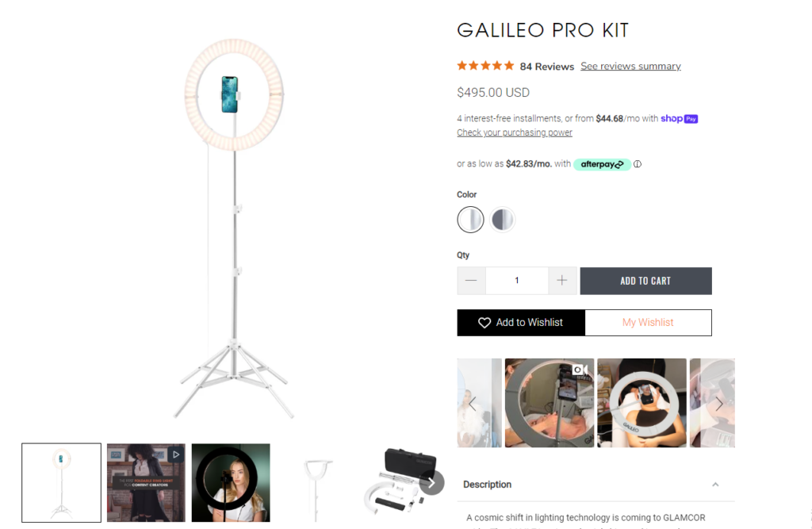The image size is (812, 529).
Task: Click the Shop Pay logo
Action: 680,119
